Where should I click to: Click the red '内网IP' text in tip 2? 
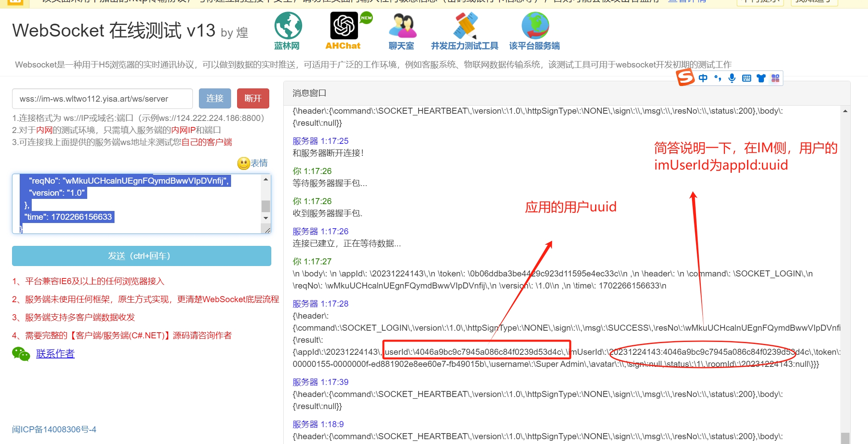(183, 130)
